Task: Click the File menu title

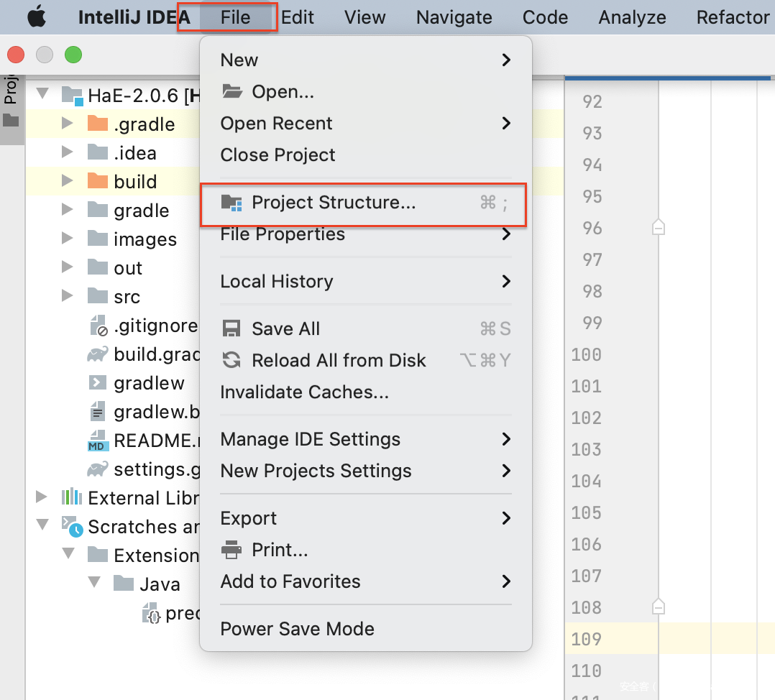Action: [235, 17]
